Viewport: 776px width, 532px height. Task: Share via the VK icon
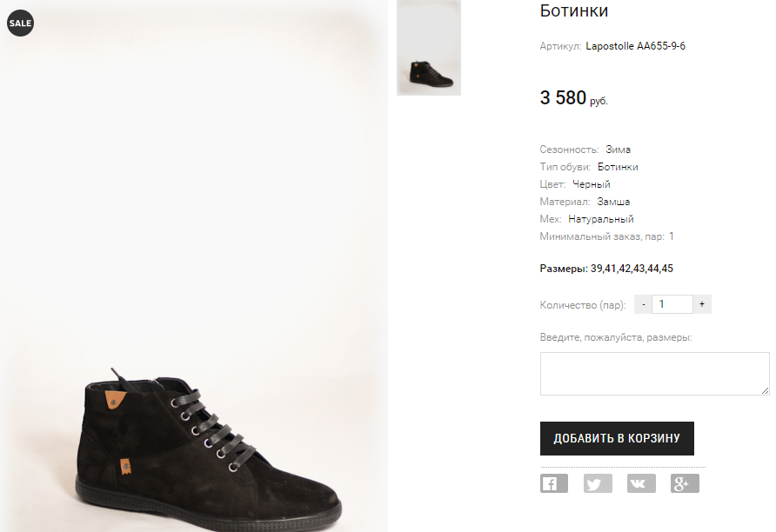[x=641, y=484]
